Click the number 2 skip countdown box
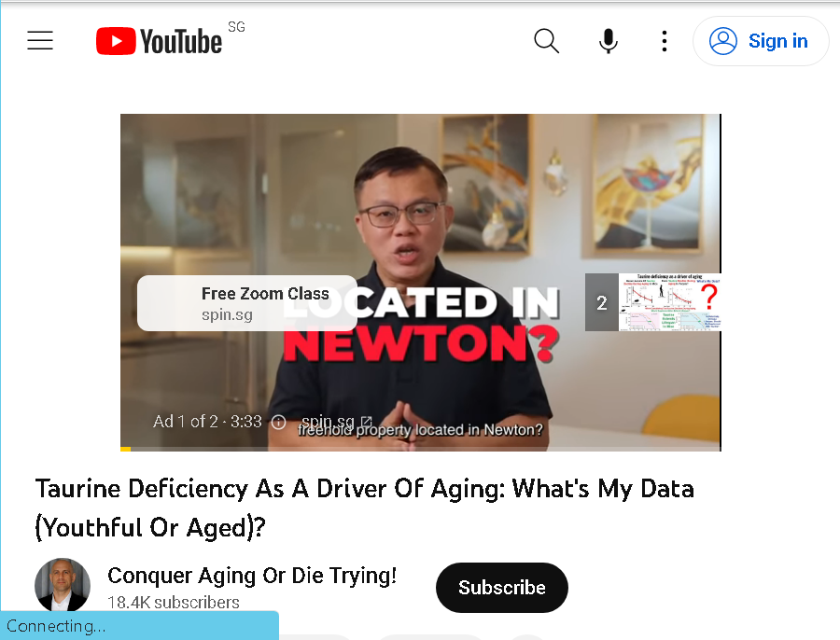 click(602, 302)
